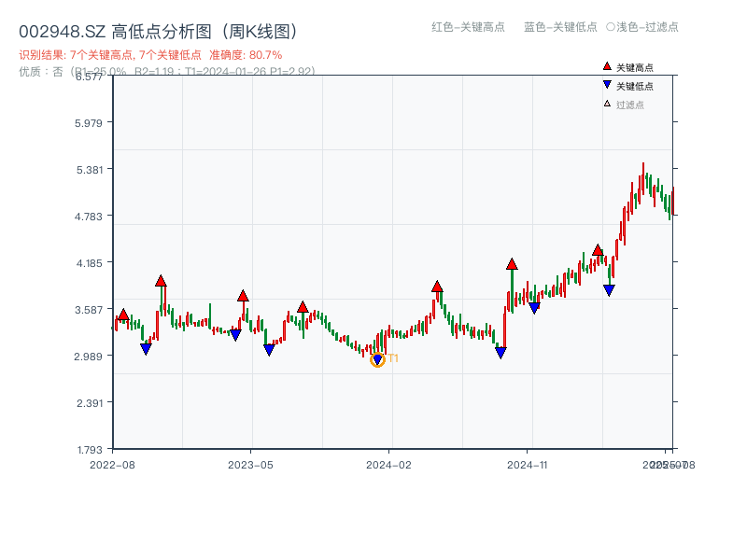
Task: Click the rightmost red key-high triangle marker
Action: (598, 250)
